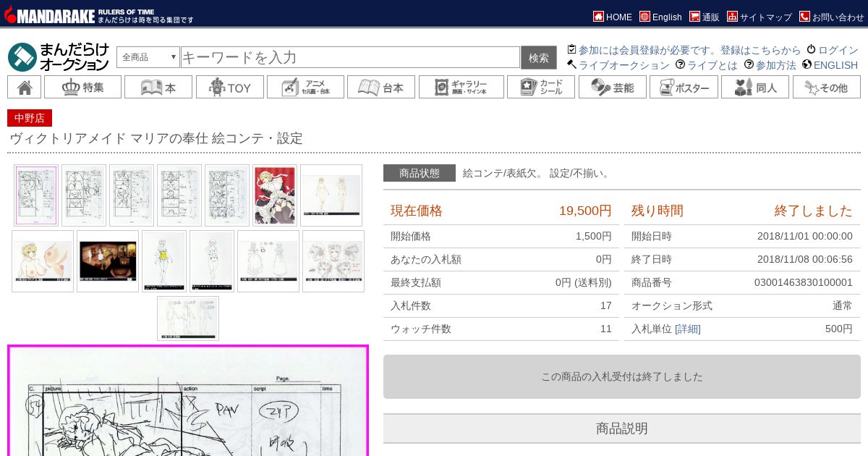The height and width of the screenshot is (456, 868).
Task: Select the end date 2018/11/08 00:06:56
Action: pos(805,259)
